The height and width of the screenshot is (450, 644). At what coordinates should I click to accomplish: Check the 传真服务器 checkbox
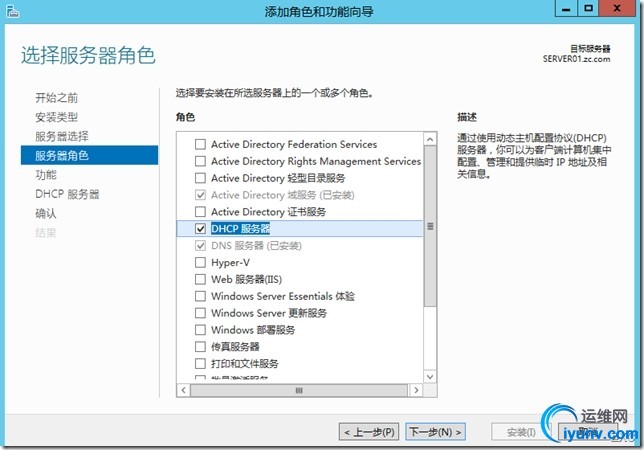click(x=200, y=347)
